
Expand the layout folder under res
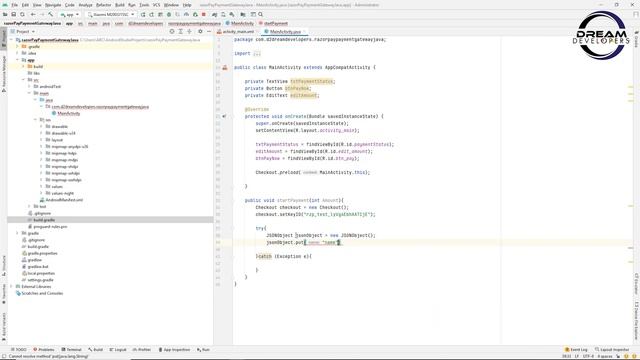(x=41, y=140)
